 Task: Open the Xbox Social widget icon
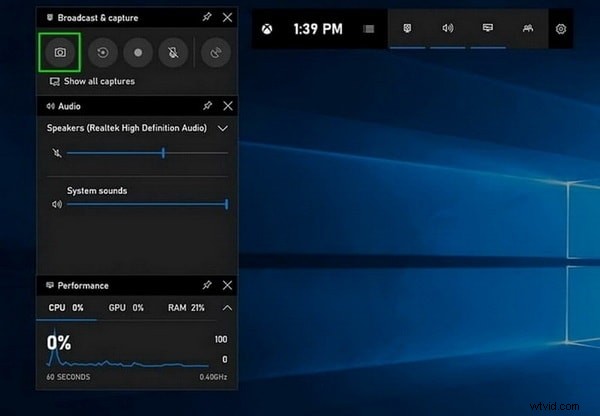(528, 28)
